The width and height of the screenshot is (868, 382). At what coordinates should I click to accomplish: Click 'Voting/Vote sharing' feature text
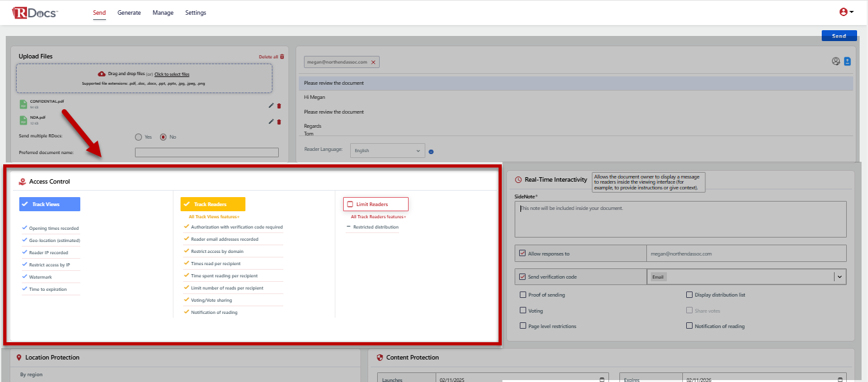tap(211, 300)
